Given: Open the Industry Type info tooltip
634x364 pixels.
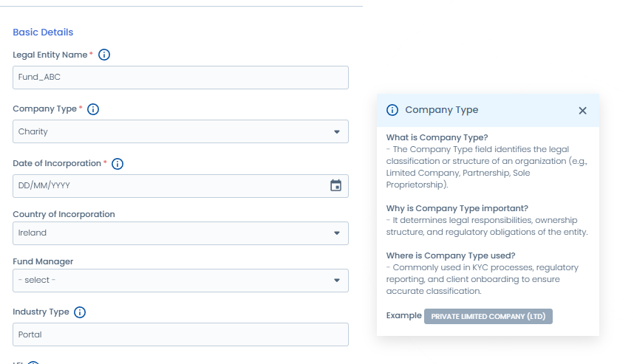Looking at the screenshot, I should [80, 312].
